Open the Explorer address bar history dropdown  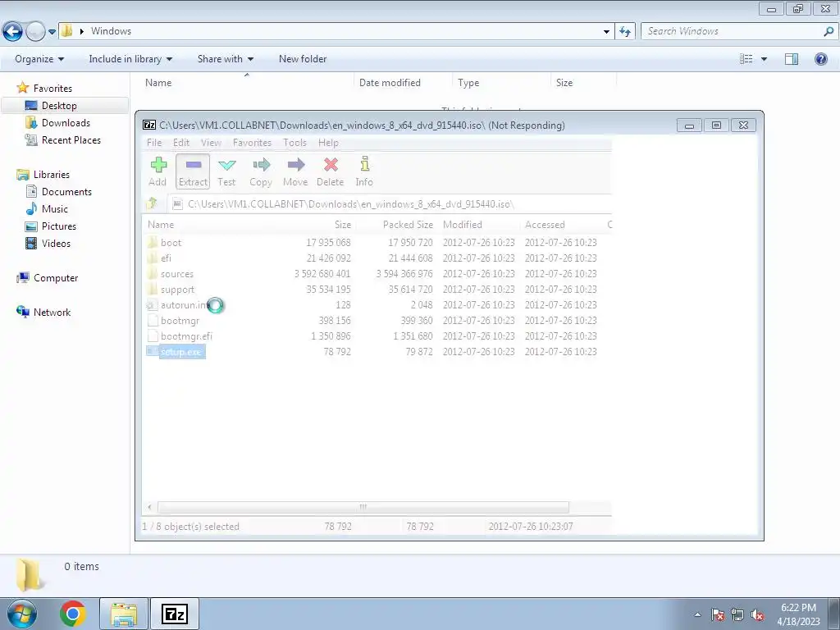coord(606,32)
